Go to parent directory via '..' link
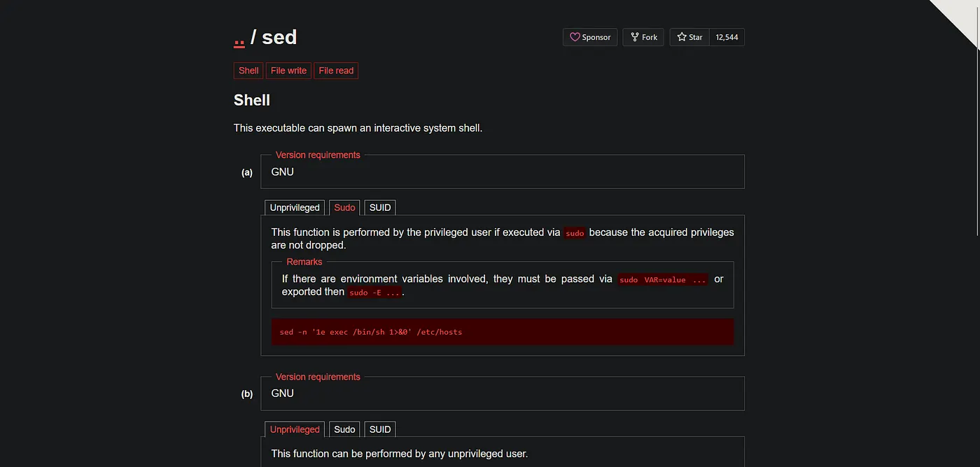 239,37
